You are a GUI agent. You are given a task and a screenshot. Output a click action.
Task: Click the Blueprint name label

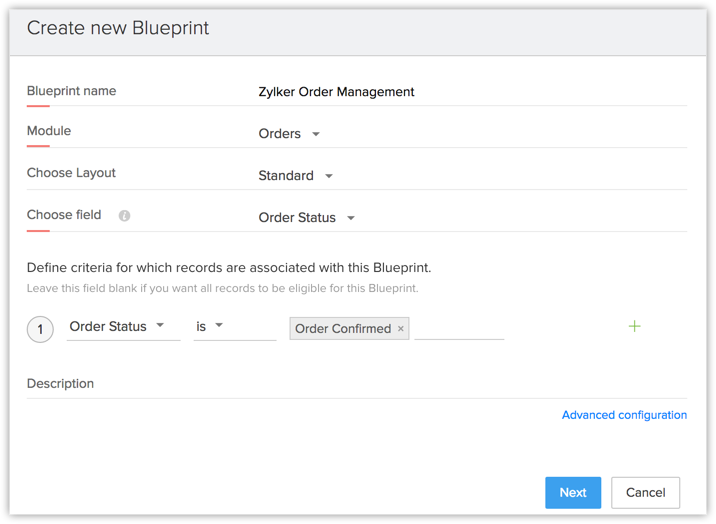71,91
